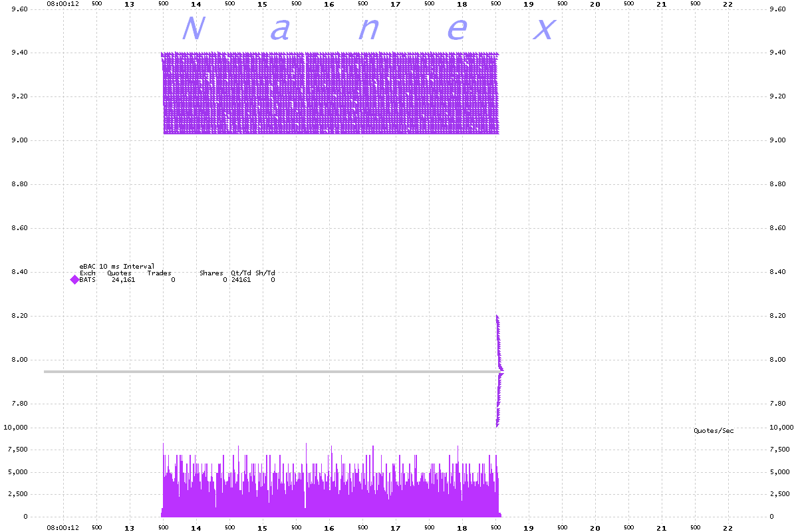Click second '13' on the lower time axis

(x=130, y=528)
